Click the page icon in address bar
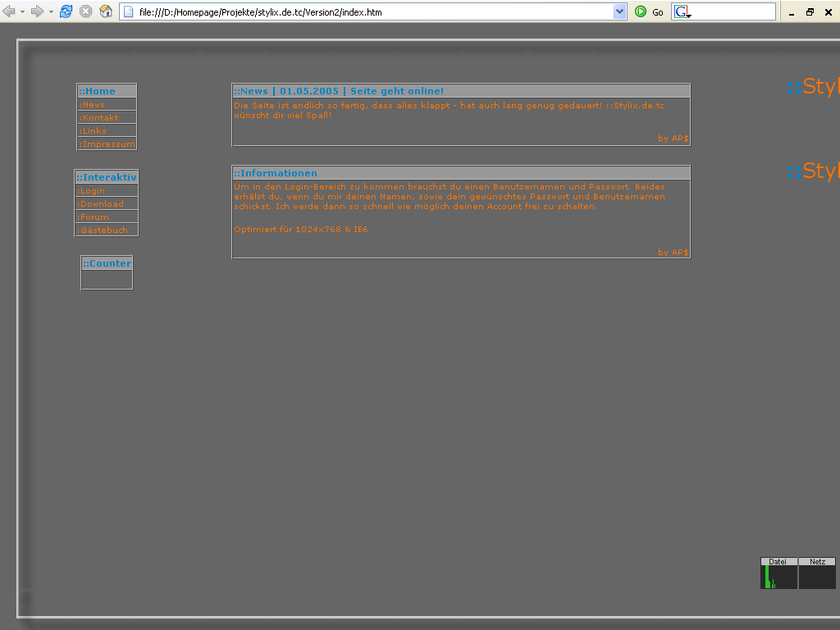 [x=128, y=11]
